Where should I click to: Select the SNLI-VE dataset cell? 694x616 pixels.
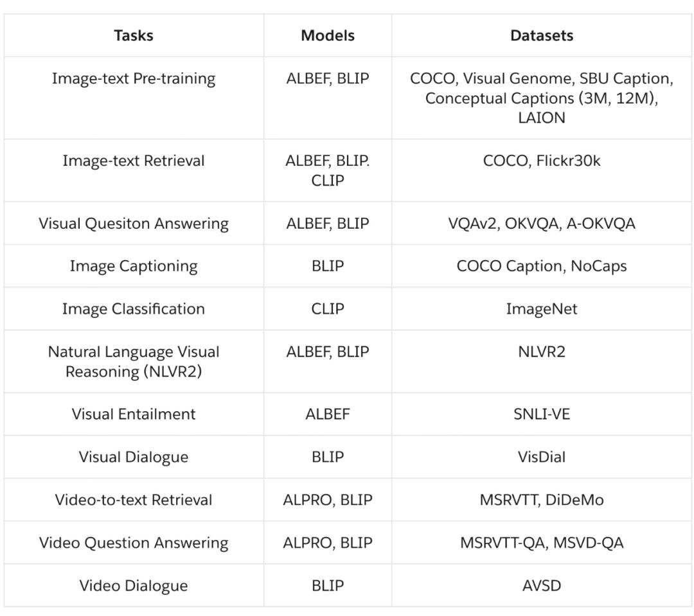pyautogui.click(x=541, y=414)
